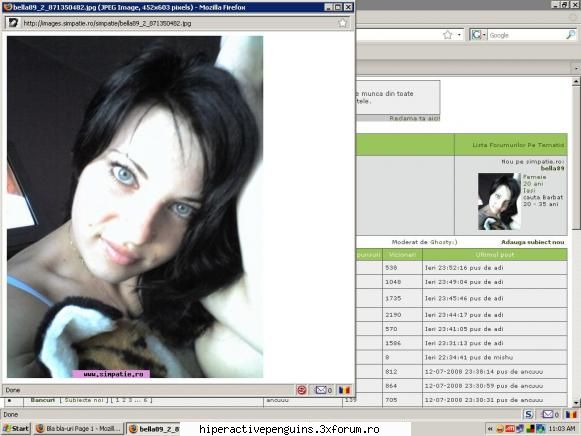The image size is (581, 436).
Task: Open the Google search engine selector dropdown
Action: 479,35
